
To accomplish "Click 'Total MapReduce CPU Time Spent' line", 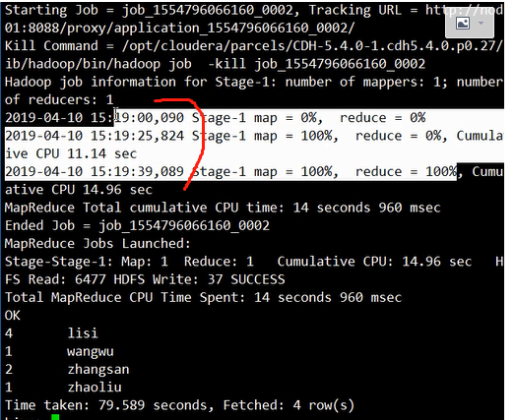I will tap(203, 298).
